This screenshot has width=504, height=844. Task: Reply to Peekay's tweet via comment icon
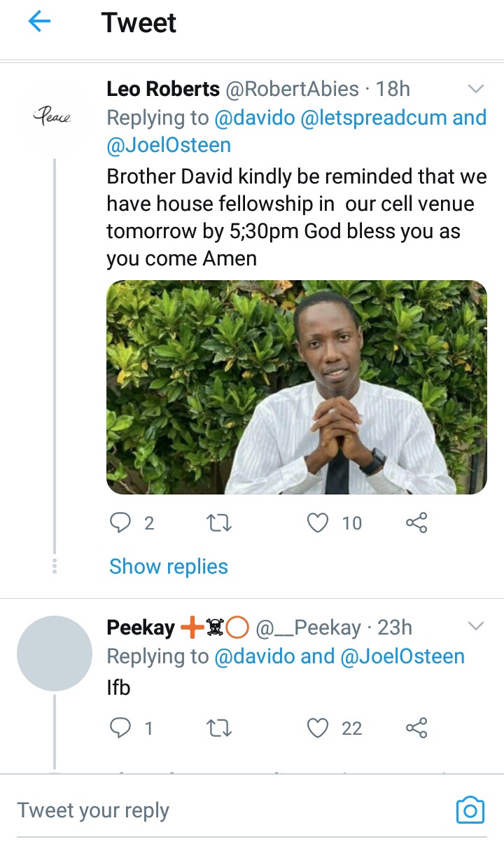[121, 728]
